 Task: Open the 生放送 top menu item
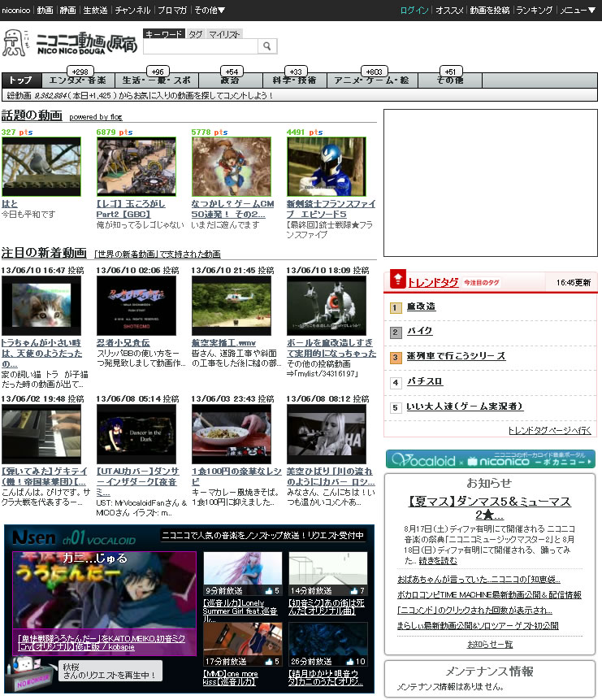(96, 10)
